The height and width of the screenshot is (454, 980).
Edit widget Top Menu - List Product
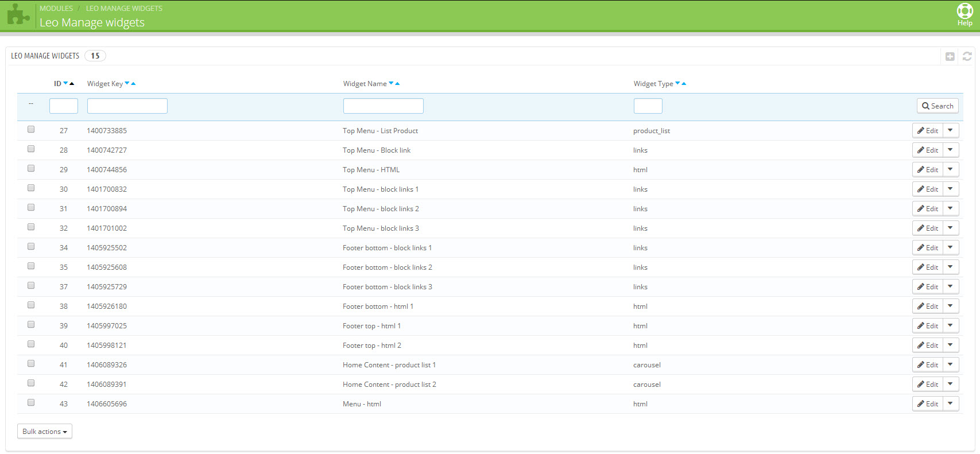tap(928, 131)
